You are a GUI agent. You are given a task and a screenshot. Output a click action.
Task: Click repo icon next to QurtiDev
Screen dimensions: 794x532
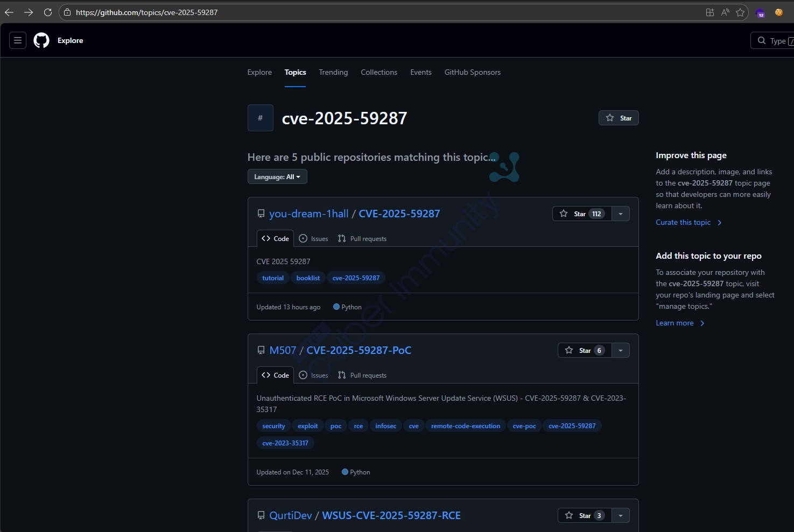pyautogui.click(x=261, y=516)
